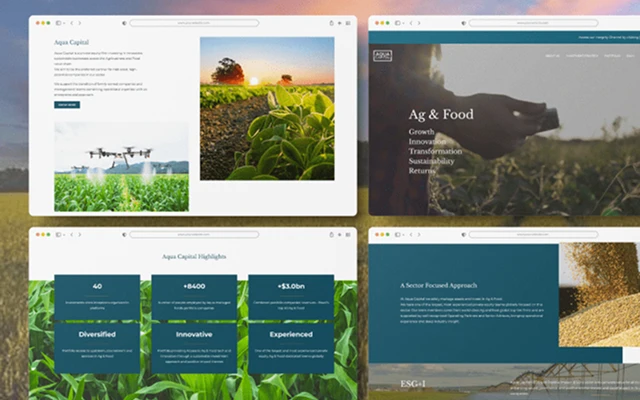Image resolution: width=640 pixels, height=400 pixels.
Task: Go back in the Ag & Food window
Action: [x=411, y=23]
